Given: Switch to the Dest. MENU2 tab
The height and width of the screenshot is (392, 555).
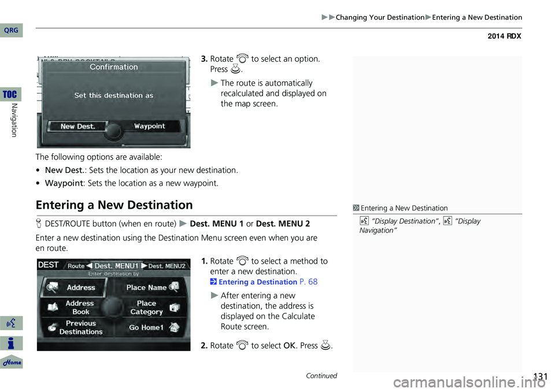Looking at the screenshot, I should point(166,266).
